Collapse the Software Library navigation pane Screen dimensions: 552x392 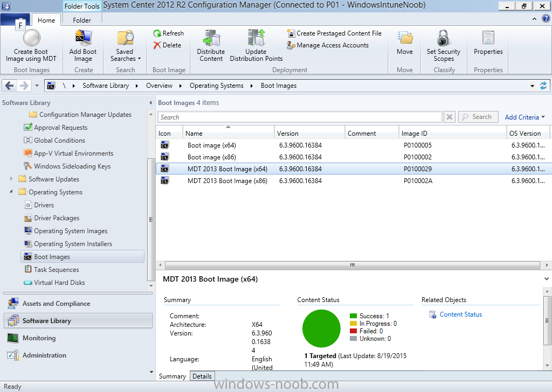tap(151, 103)
